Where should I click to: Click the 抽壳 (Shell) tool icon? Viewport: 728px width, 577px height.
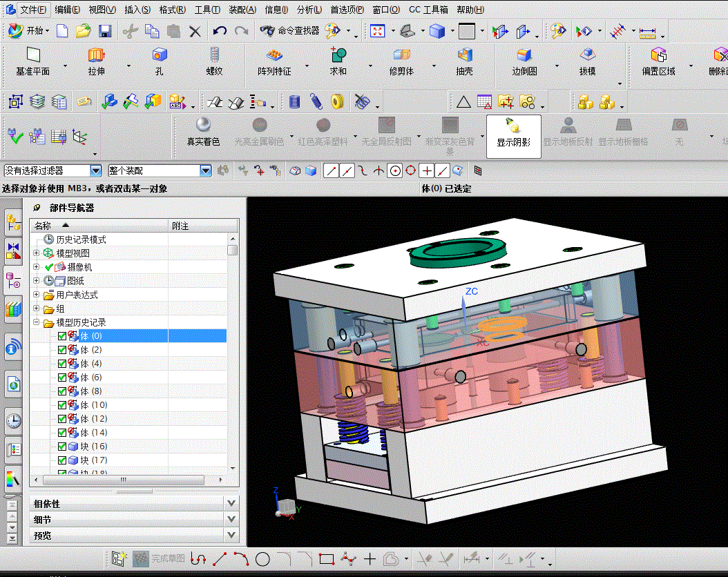[x=465, y=55]
